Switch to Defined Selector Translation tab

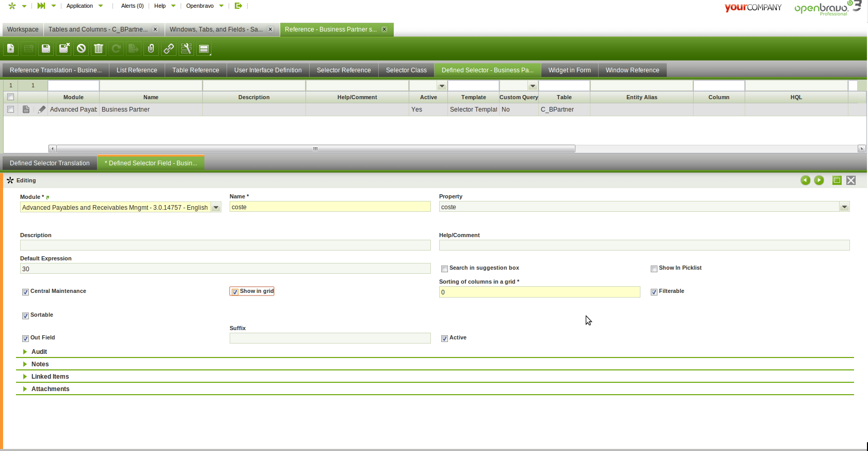pos(50,163)
